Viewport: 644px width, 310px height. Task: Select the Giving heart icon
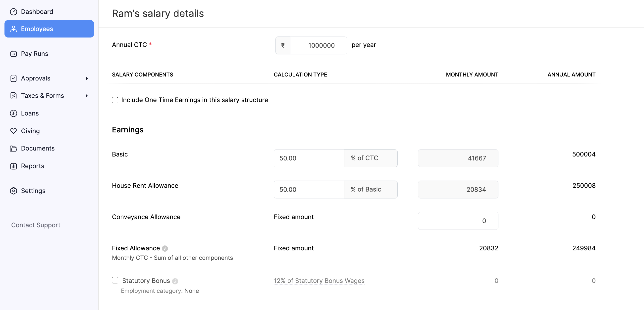click(14, 131)
